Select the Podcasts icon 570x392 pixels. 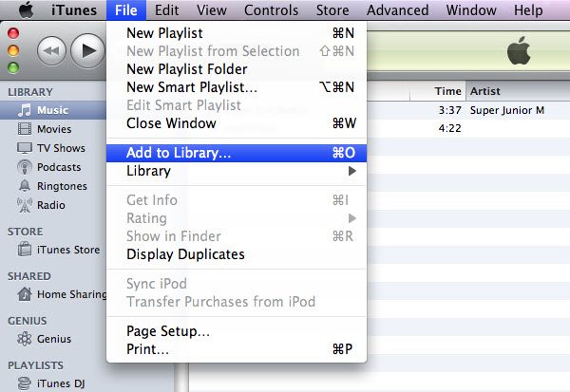click(25, 167)
